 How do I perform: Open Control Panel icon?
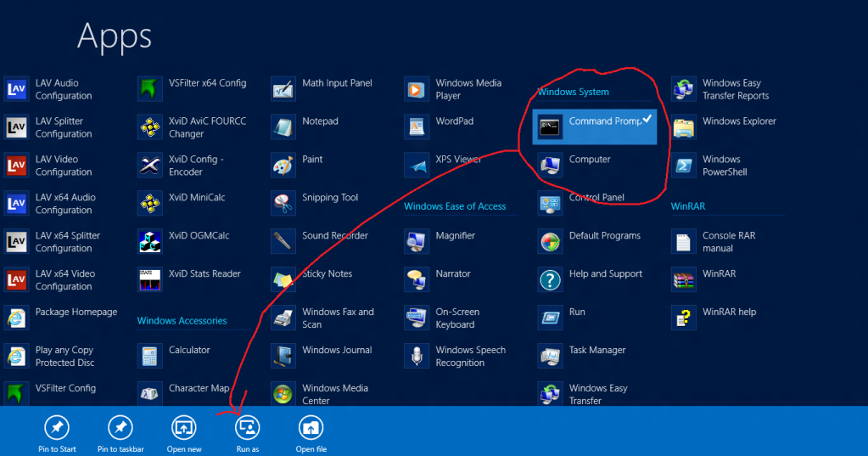[x=550, y=204]
